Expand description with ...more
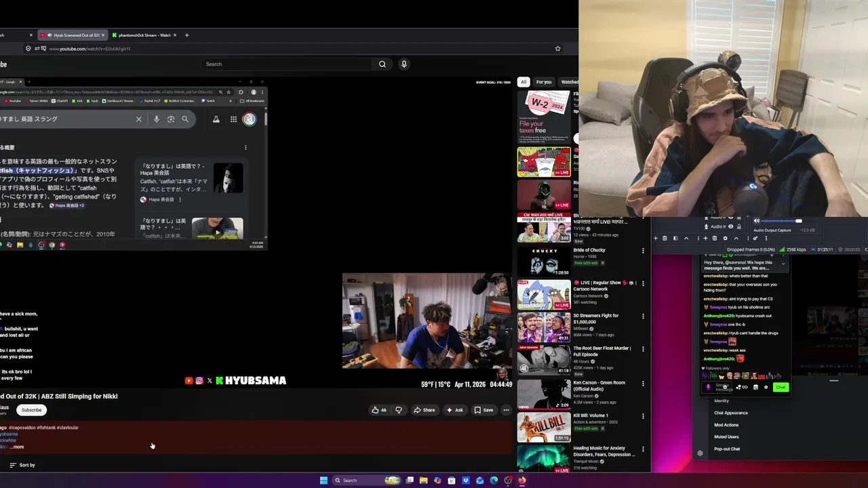868x488 pixels. pos(18,447)
